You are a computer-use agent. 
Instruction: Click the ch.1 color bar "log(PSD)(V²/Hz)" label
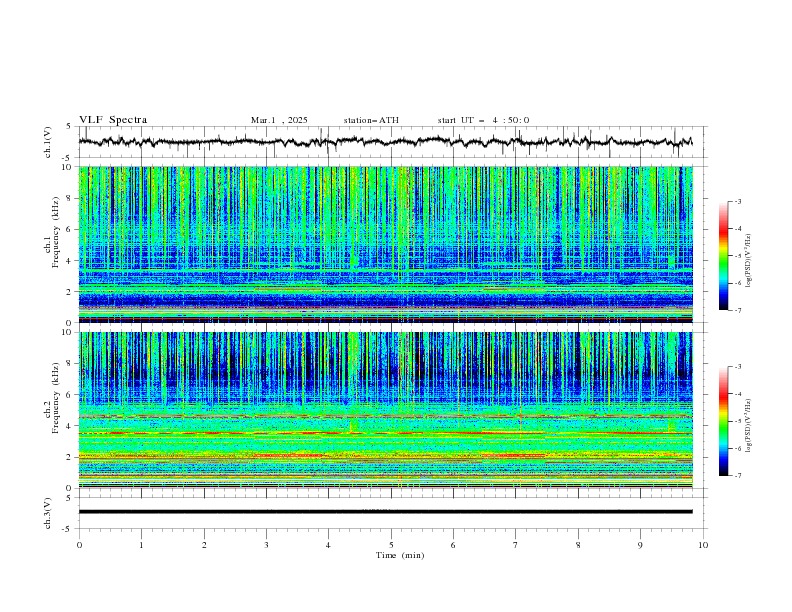tap(749, 261)
